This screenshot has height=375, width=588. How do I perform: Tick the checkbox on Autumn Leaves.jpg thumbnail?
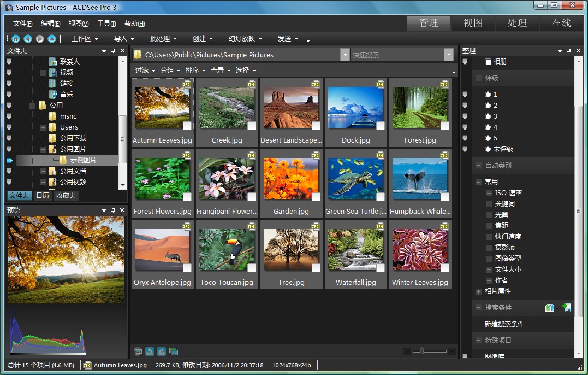point(187,126)
